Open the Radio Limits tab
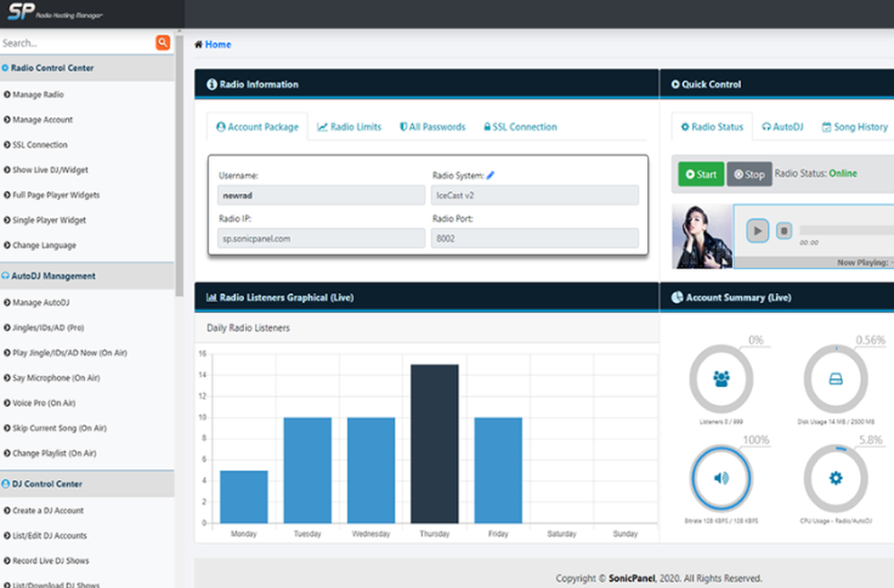Image resolution: width=894 pixels, height=588 pixels. (349, 127)
